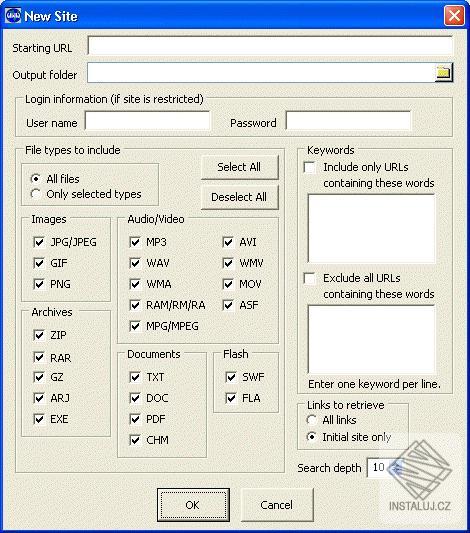
Task: Toggle the WAV checkbox
Action: click(x=135, y=263)
